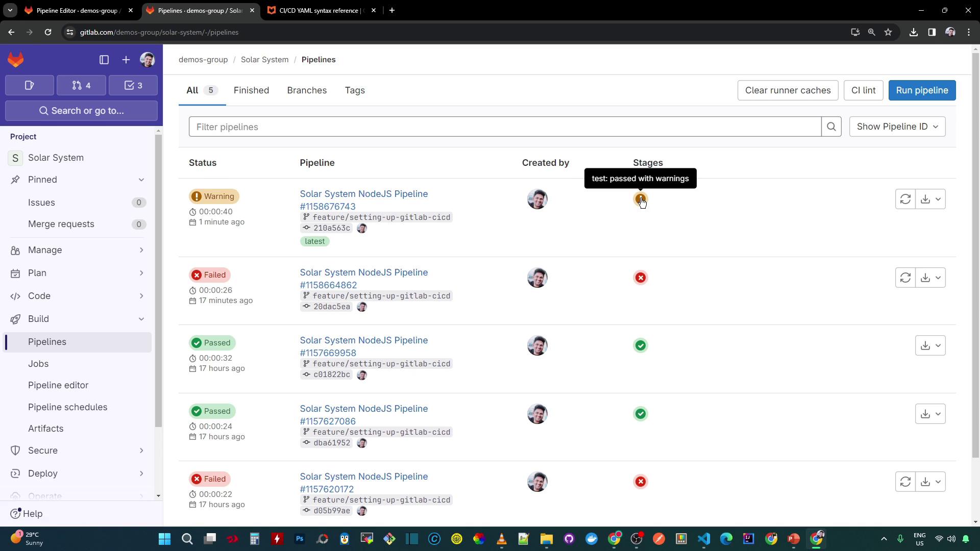Open the Show Pipeline ID dropdown
Image resolution: width=980 pixels, height=551 pixels.
coord(897,127)
